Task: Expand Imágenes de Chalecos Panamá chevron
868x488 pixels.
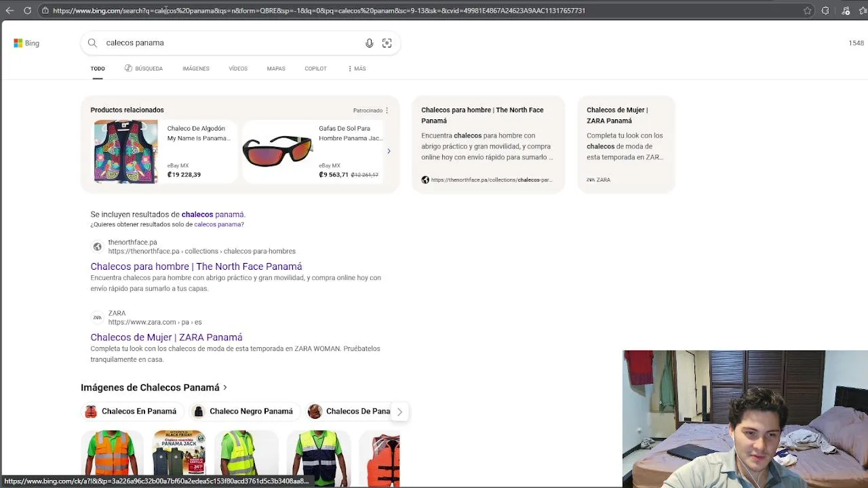Action: pyautogui.click(x=225, y=388)
